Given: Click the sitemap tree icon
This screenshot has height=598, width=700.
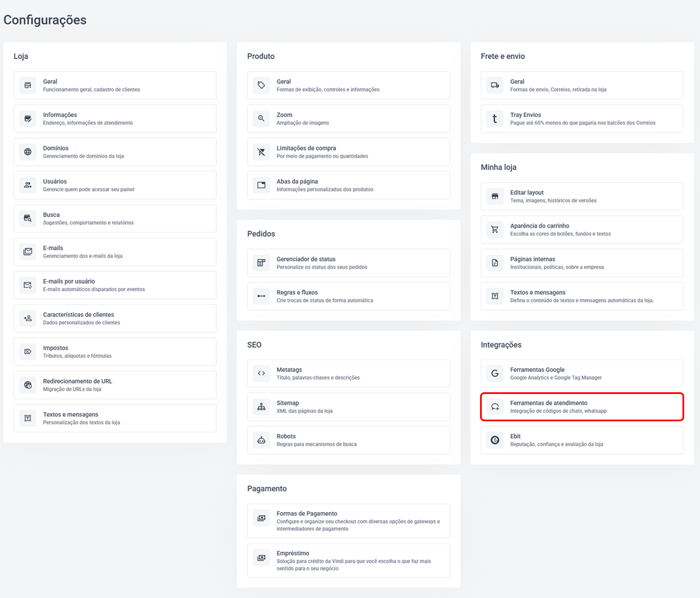Looking at the screenshot, I should (261, 407).
